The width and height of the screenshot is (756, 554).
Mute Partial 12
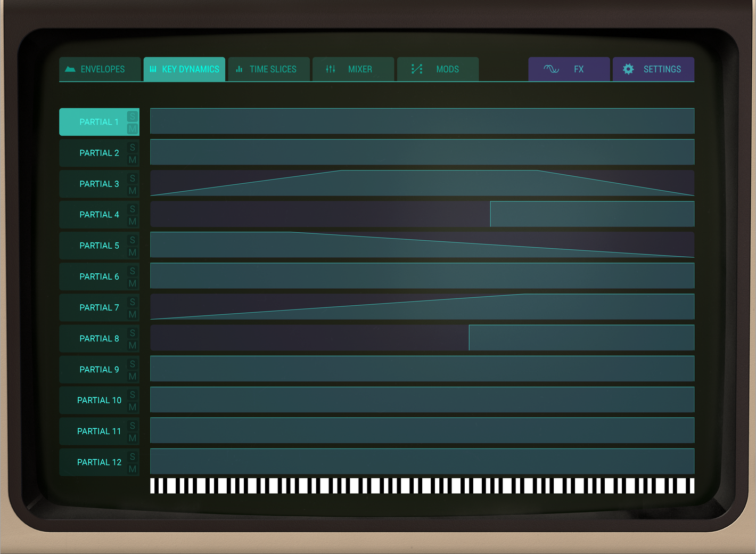tap(132, 468)
